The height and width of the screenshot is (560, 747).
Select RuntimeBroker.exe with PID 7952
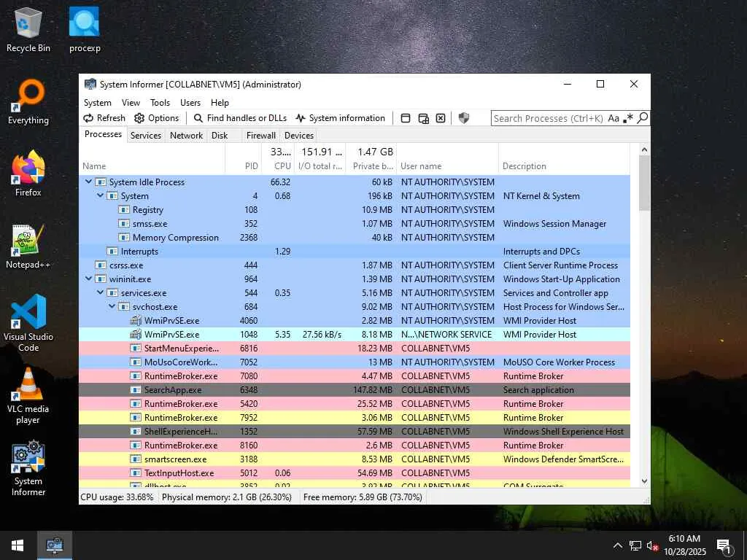(355, 417)
